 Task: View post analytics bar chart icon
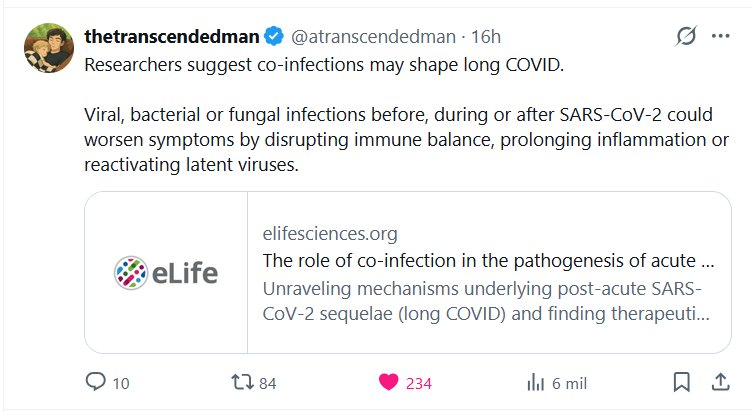click(x=535, y=383)
